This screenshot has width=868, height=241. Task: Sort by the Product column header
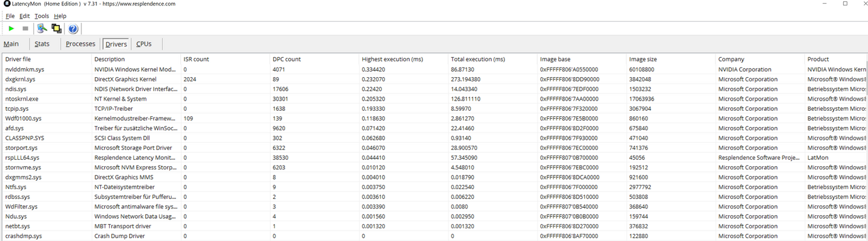point(836,59)
